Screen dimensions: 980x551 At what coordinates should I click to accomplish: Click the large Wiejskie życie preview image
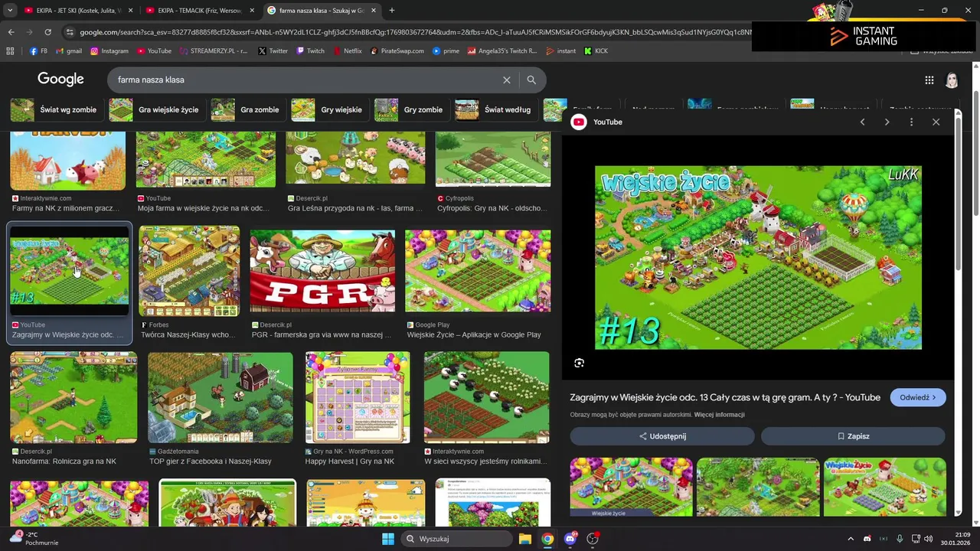(x=758, y=257)
